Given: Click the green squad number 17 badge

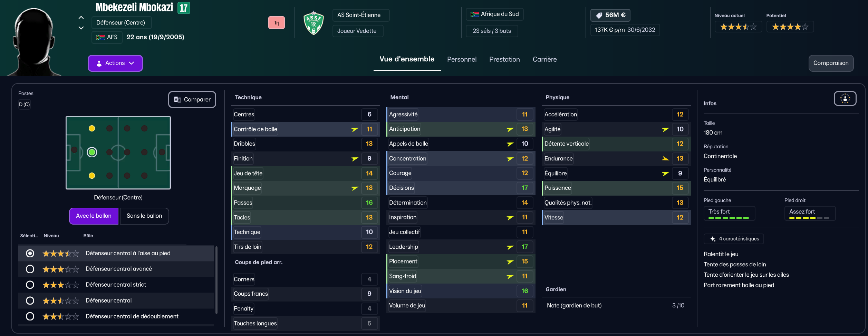Looking at the screenshot, I should pos(184,8).
